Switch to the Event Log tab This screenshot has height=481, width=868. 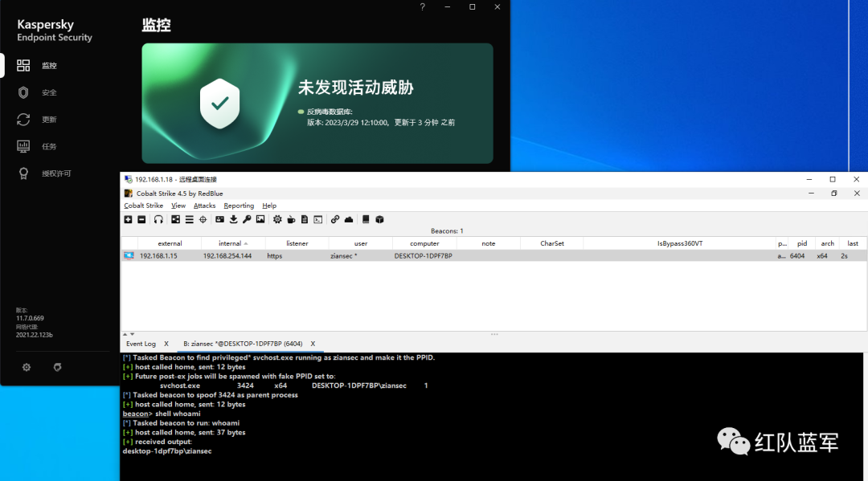pos(141,344)
